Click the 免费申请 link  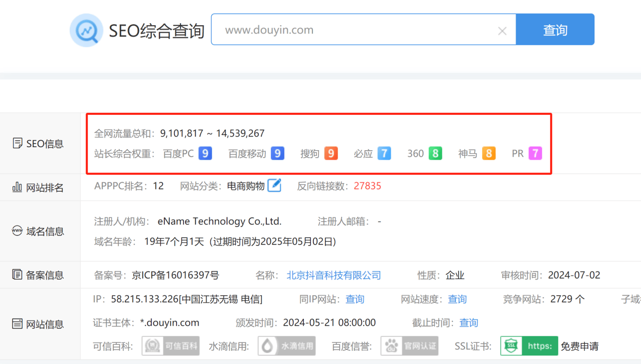pos(580,346)
